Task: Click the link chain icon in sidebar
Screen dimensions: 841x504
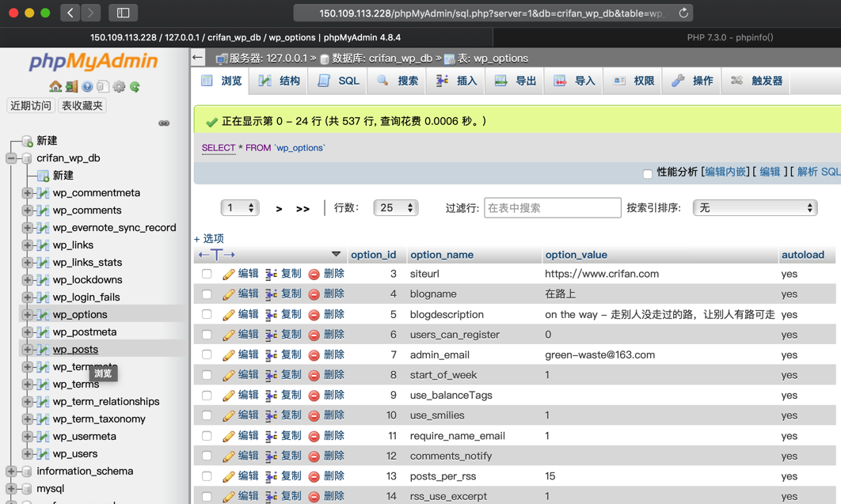Action: coord(164,123)
